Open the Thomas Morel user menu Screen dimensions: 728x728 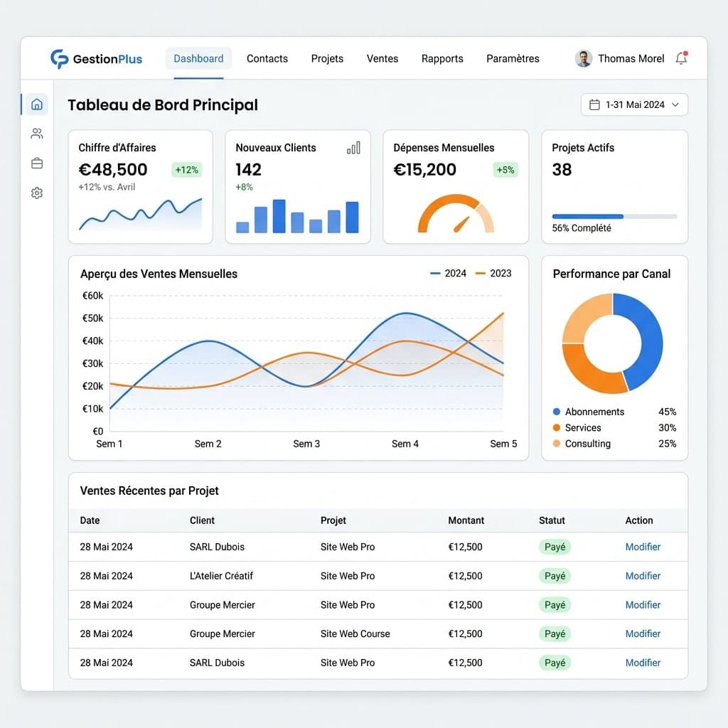(620, 58)
